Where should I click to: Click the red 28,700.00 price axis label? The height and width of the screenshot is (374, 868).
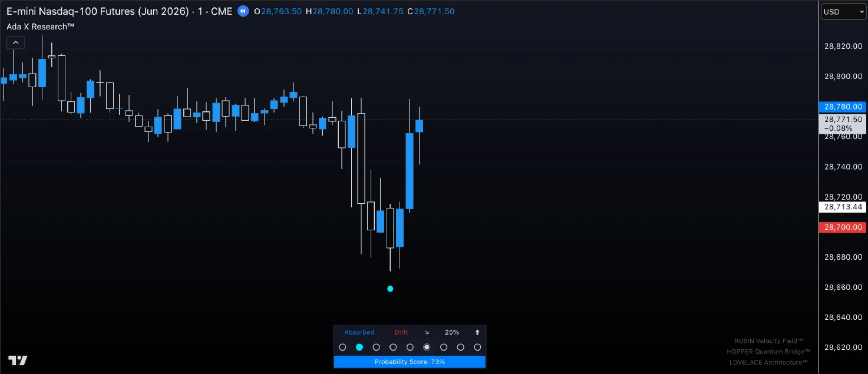pyautogui.click(x=843, y=227)
